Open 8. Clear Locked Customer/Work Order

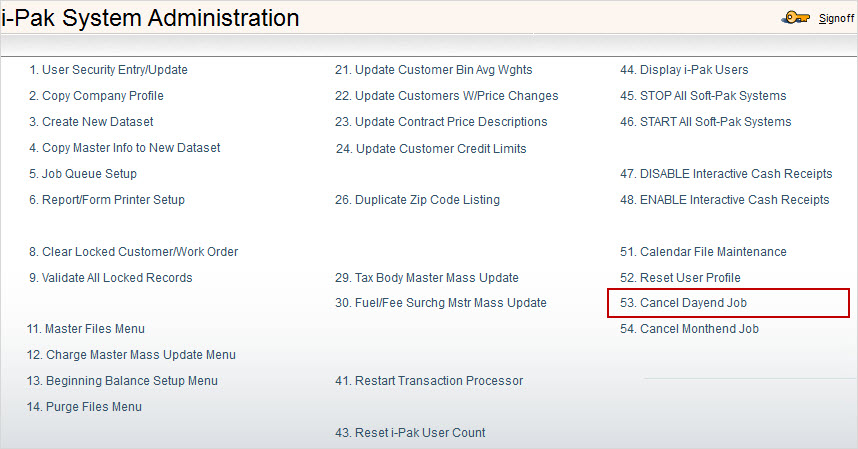(x=134, y=252)
